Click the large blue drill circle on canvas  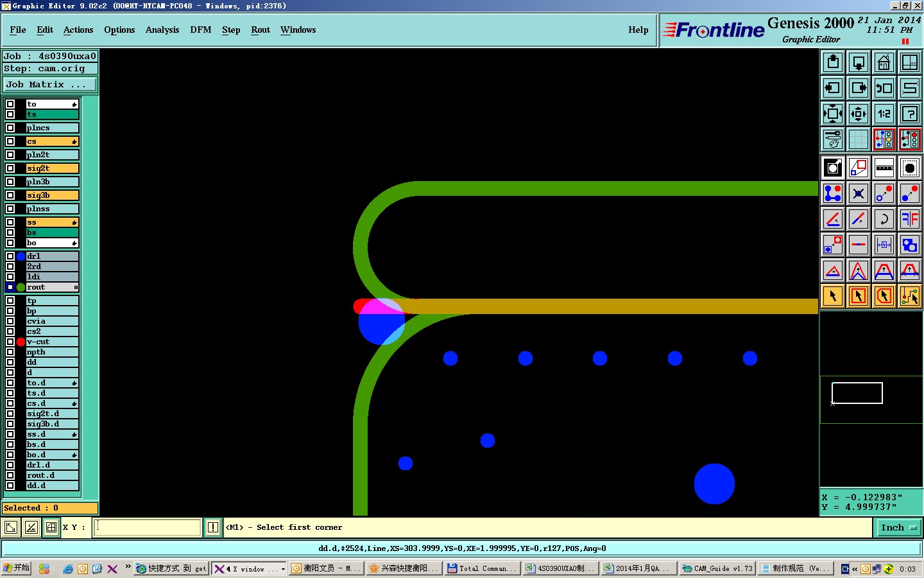tap(714, 484)
